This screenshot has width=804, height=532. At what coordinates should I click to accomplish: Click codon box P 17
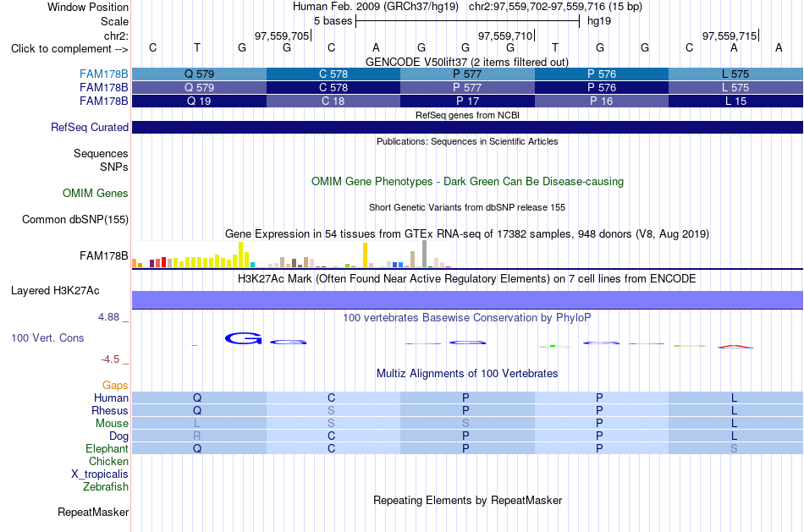click(x=468, y=101)
